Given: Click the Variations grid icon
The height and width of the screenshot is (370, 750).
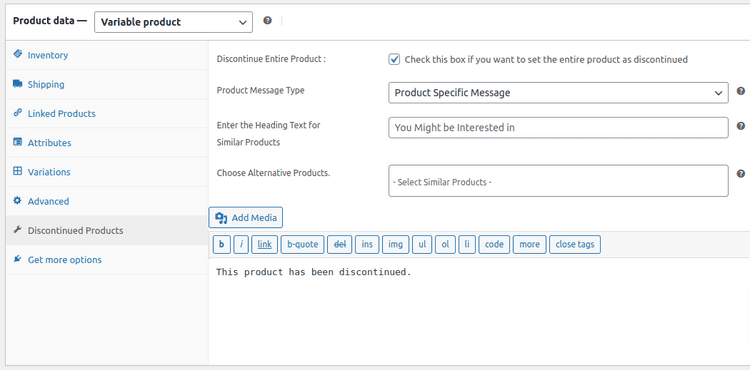Looking at the screenshot, I should click(18, 171).
